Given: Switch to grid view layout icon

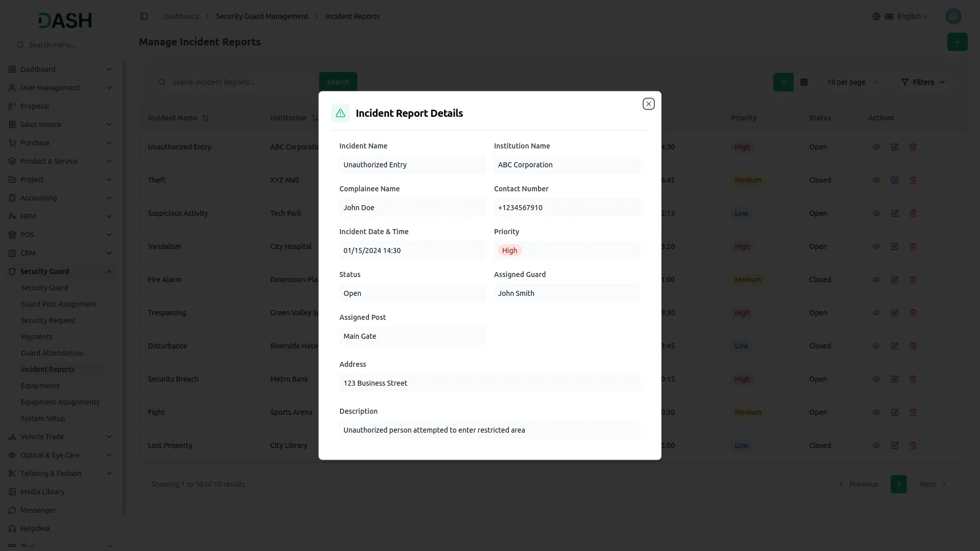Looking at the screenshot, I should click(x=803, y=82).
